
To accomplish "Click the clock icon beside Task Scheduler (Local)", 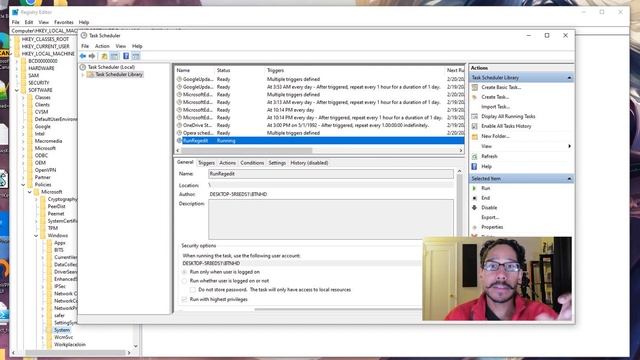I will point(83,67).
